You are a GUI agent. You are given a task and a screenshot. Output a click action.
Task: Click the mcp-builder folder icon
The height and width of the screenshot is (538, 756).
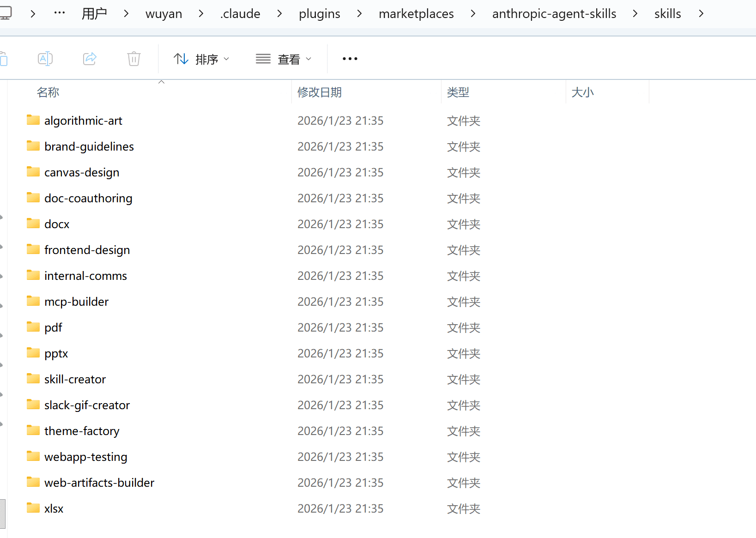pos(33,301)
